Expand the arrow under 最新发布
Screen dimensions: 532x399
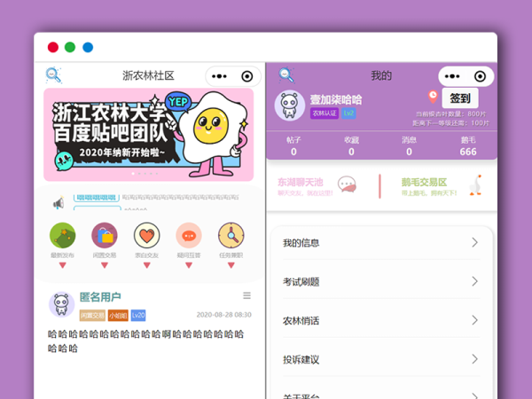62,265
